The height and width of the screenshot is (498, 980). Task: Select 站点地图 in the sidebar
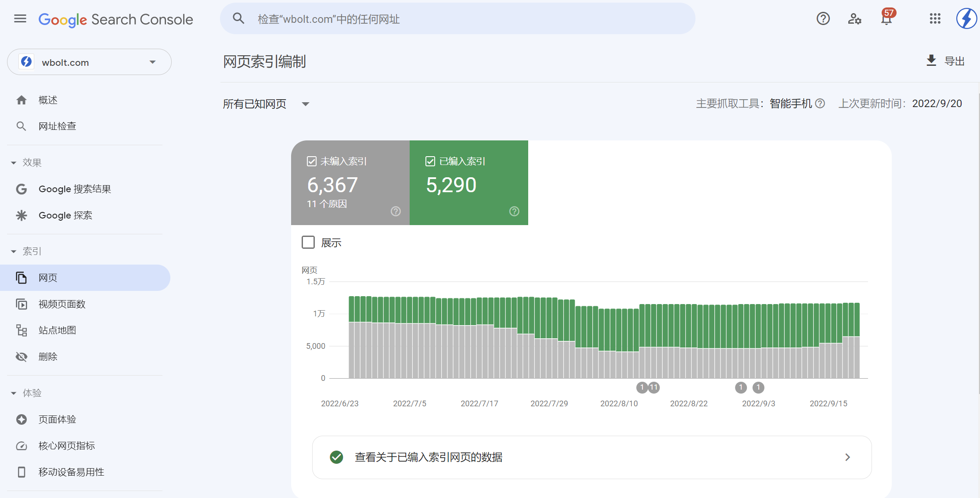(58, 330)
